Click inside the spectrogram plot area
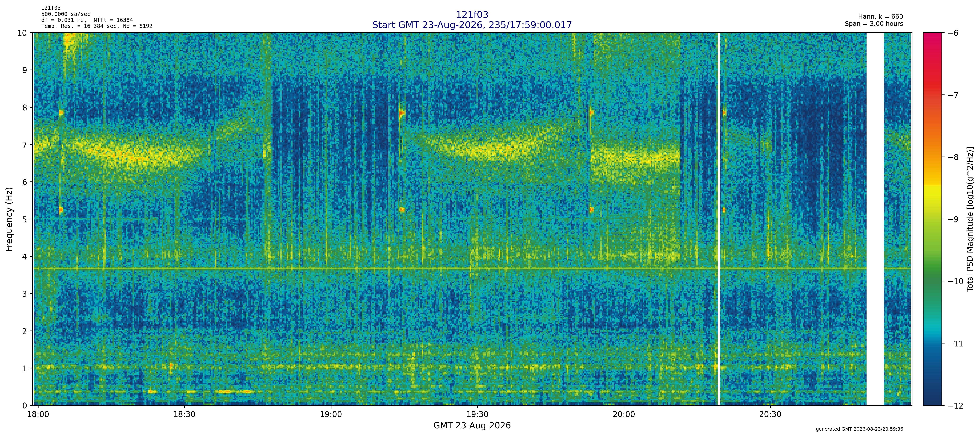 (473, 219)
